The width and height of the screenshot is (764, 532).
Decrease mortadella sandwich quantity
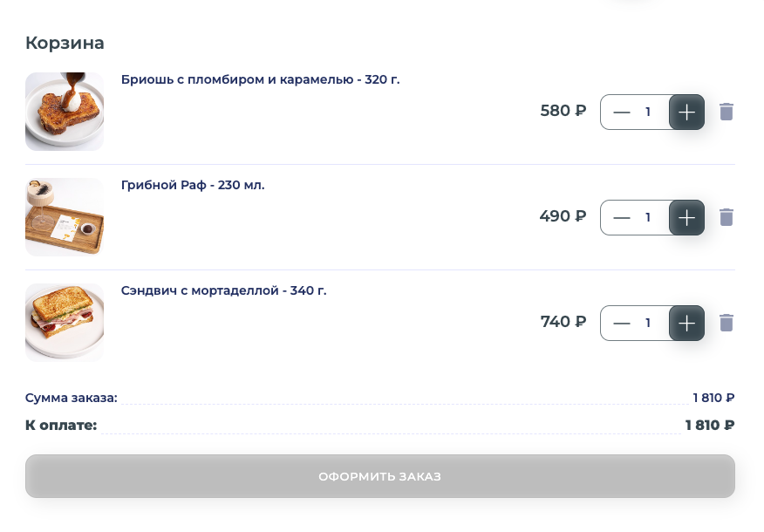click(x=621, y=323)
